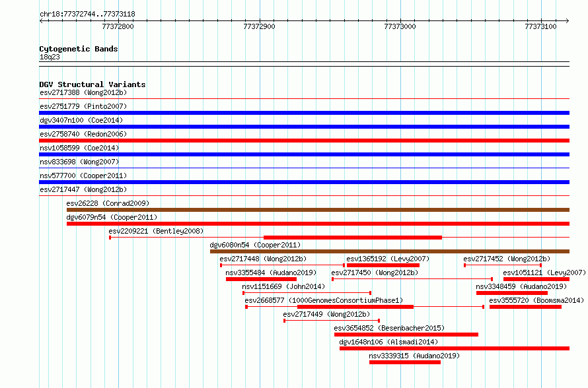This screenshot has height=388, width=588.
Task: Click the red bar under esv3654852
Action: (x=406, y=335)
